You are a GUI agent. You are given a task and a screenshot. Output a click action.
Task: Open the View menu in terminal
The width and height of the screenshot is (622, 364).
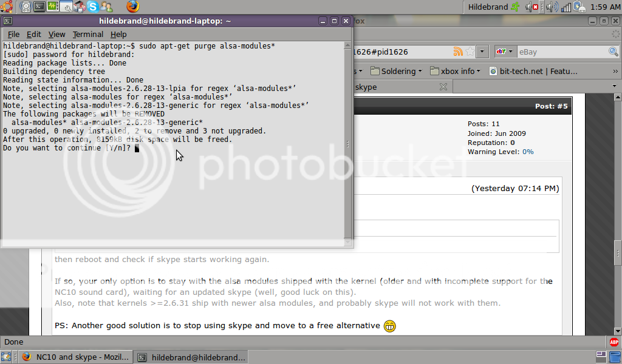pyautogui.click(x=56, y=35)
